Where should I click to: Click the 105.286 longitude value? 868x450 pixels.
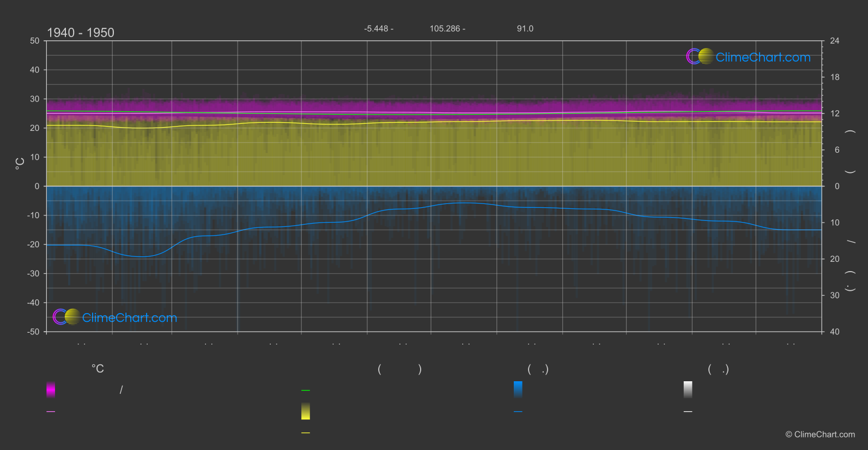[x=447, y=28]
